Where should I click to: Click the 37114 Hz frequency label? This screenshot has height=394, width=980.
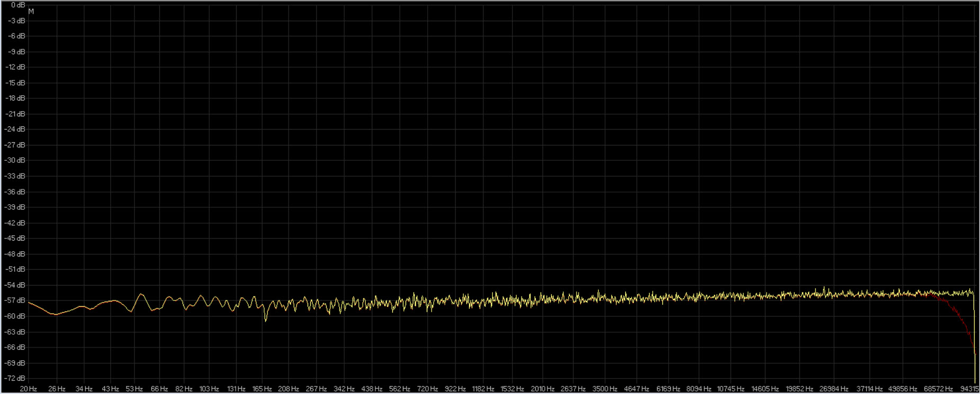pyautogui.click(x=869, y=389)
